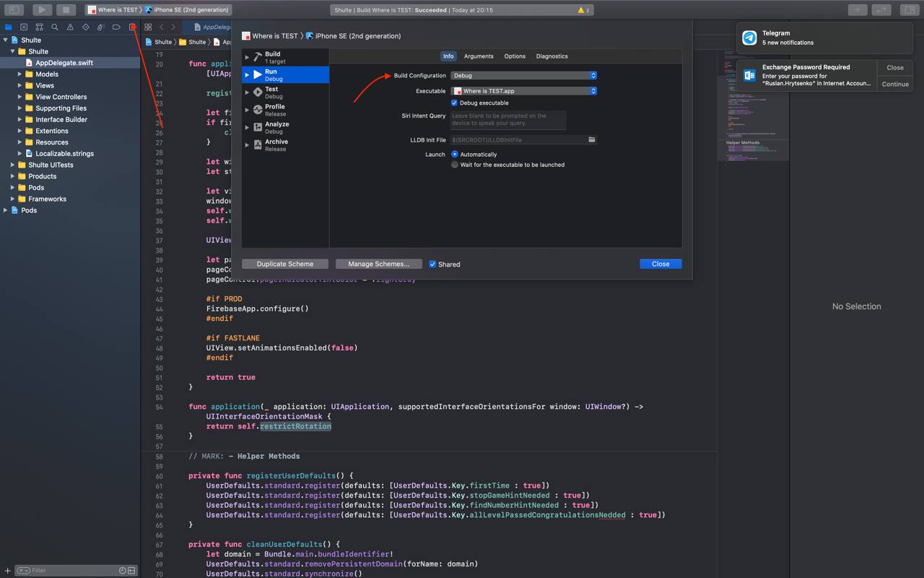The height and width of the screenshot is (578, 924).
Task: Toggle the inspectors panel button
Action: (910, 10)
